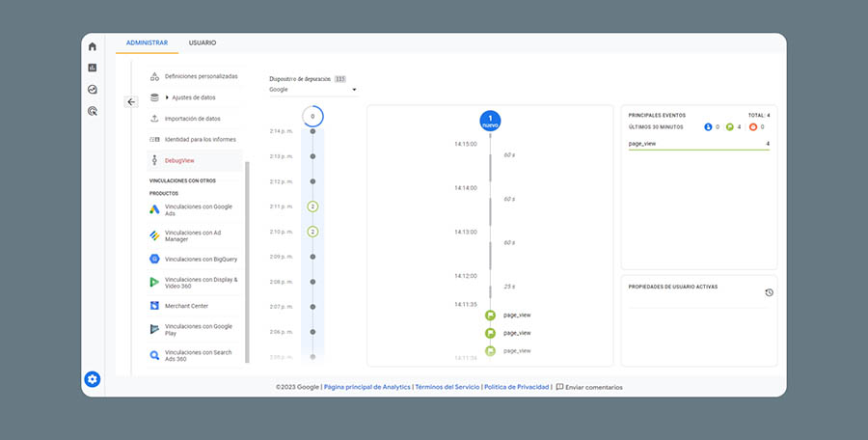Select the 2:11 p.m. timeline marker
The width and height of the screenshot is (868, 440).
pyautogui.click(x=312, y=206)
